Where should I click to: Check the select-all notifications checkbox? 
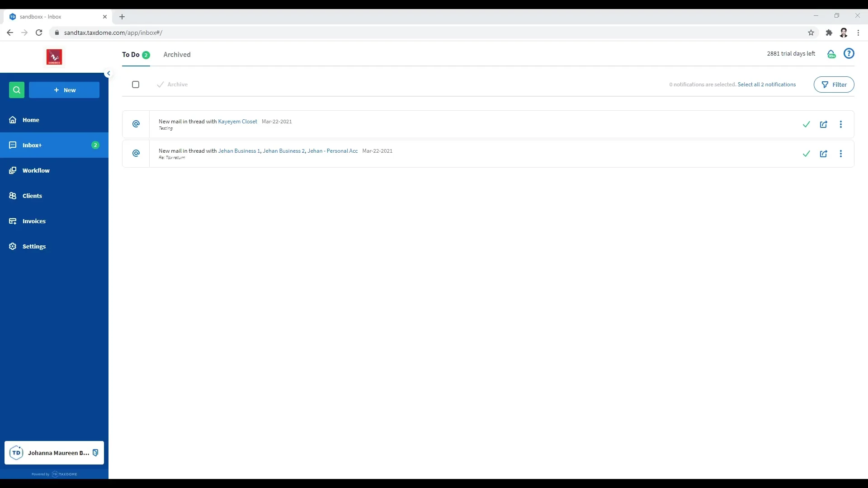[x=136, y=84]
